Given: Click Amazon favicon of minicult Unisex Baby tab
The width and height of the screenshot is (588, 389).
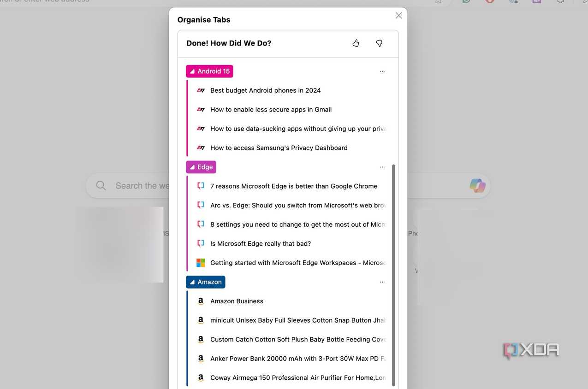Looking at the screenshot, I should pyautogui.click(x=201, y=320).
